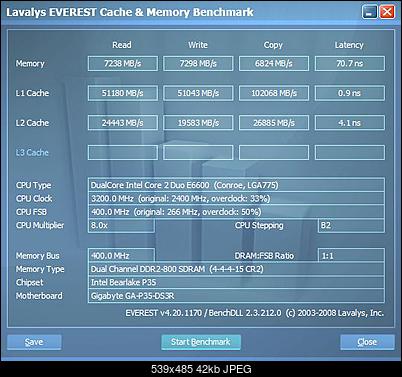
Task: Click the empty L3 Cache Copy field
Action: (x=274, y=152)
